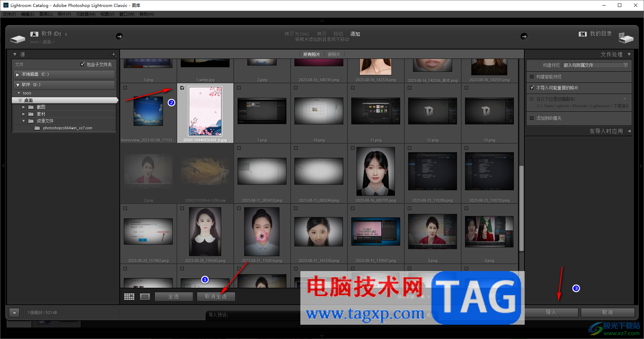Click the 全选 button

pos(174,296)
